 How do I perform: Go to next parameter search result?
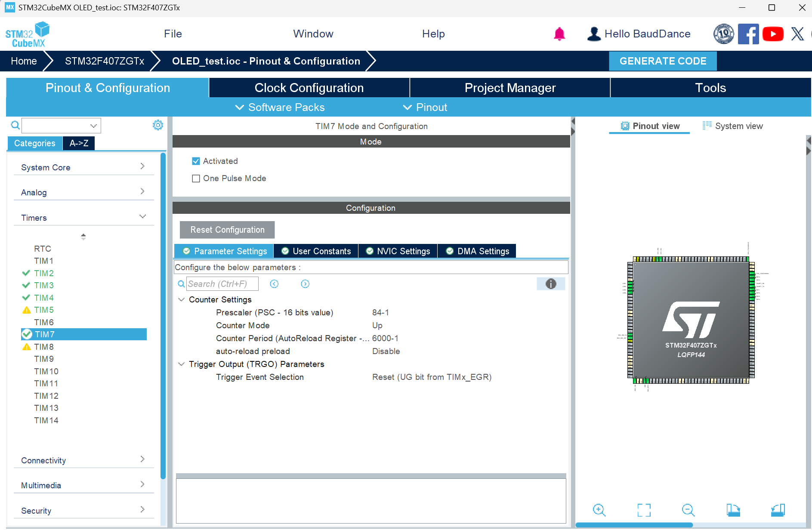click(305, 283)
